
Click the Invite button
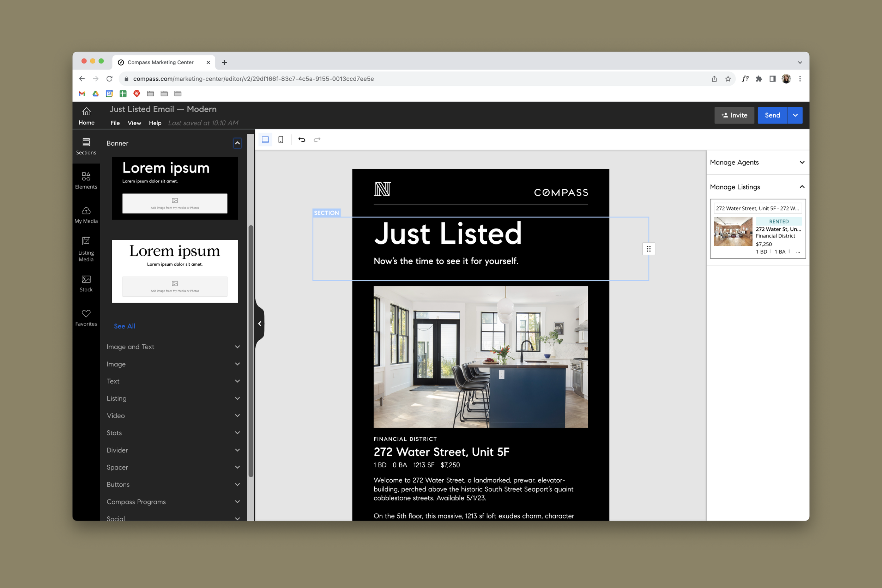click(734, 115)
